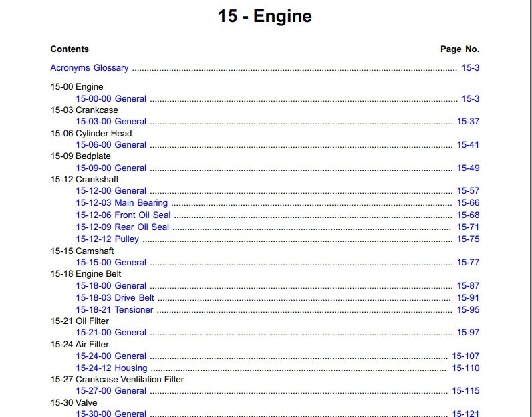Select the '15-03 Crankcase' heading text
Screen dimensions: 532x417
click(x=84, y=110)
